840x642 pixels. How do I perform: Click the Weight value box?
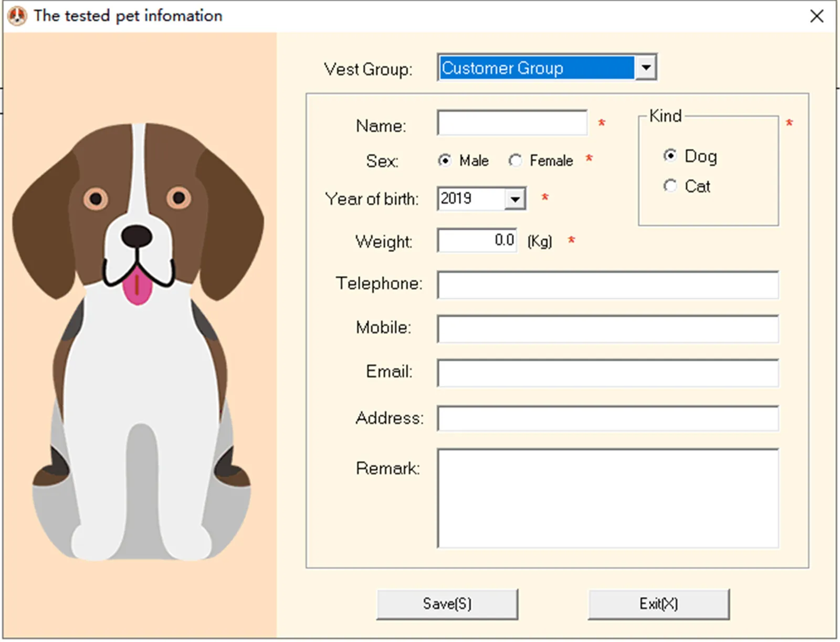(476, 240)
